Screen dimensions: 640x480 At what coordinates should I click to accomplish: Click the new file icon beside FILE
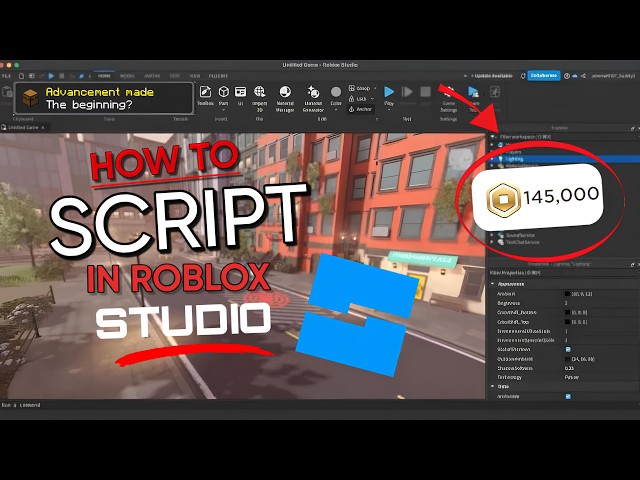click(x=21, y=76)
